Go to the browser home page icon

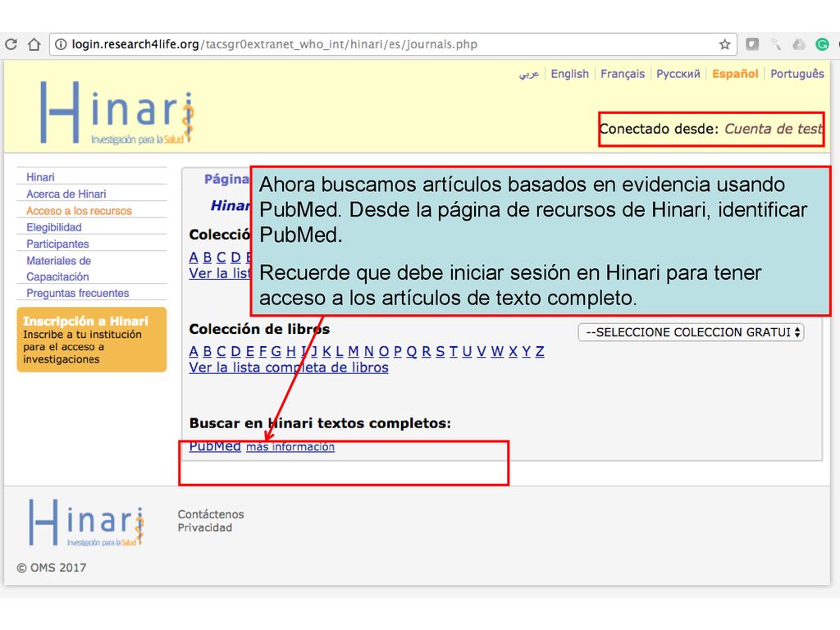click(x=34, y=44)
